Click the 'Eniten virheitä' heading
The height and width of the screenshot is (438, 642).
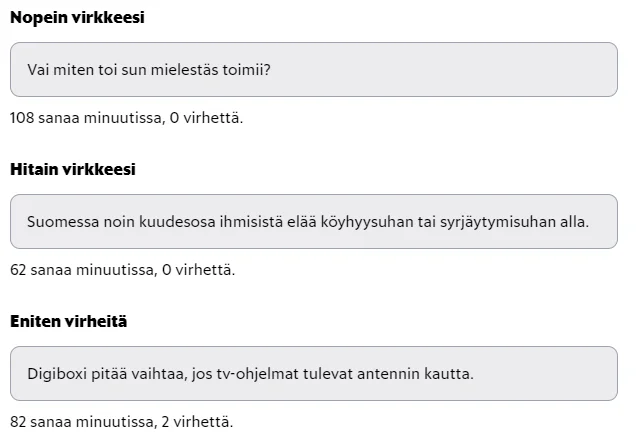pos(68,321)
